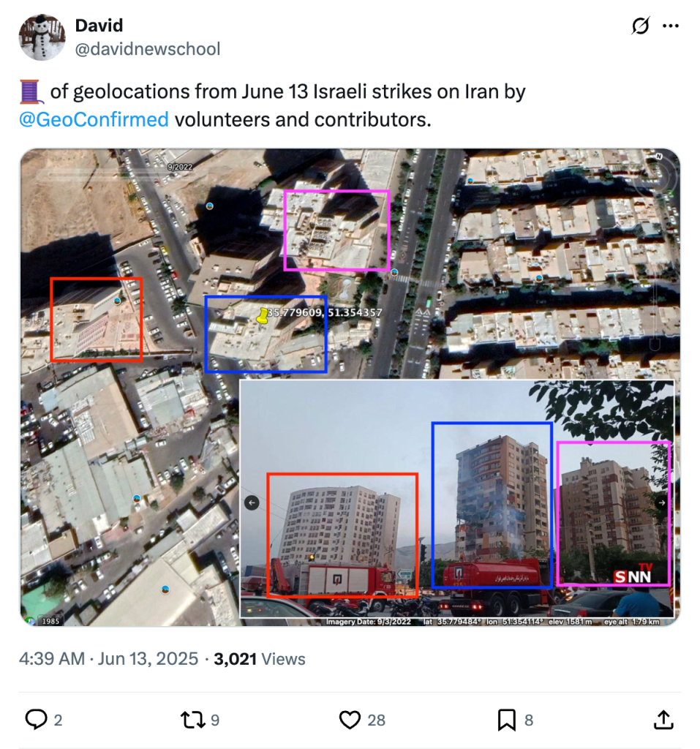The image size is (700, 749).
Task: Like the post with the heart icon
Action: [350, 720]
